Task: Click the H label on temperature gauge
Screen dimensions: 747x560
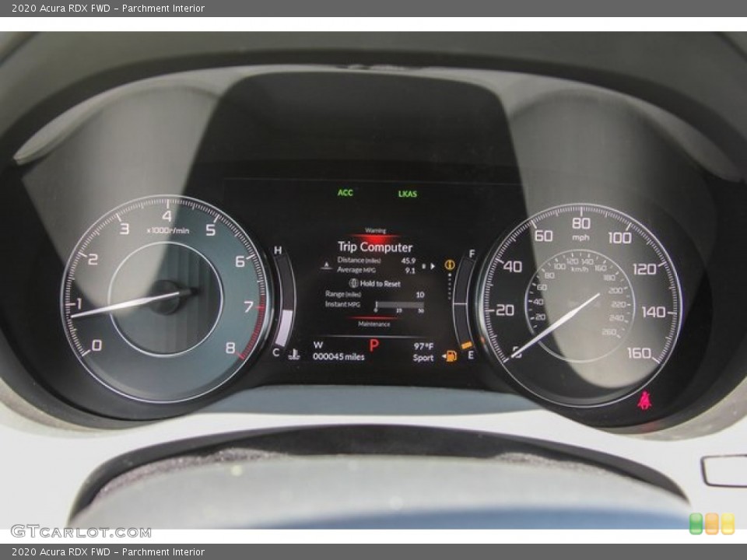Action: (278, 250)
